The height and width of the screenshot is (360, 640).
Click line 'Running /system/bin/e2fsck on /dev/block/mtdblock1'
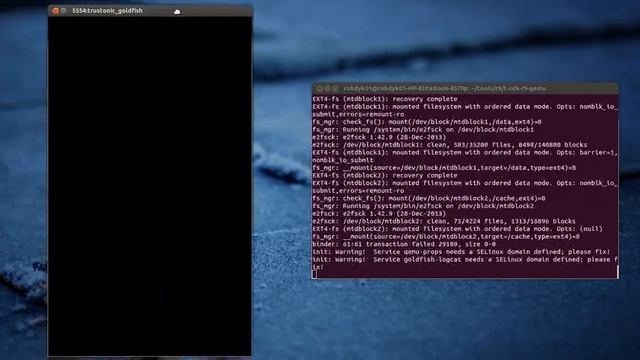[423, 129]
